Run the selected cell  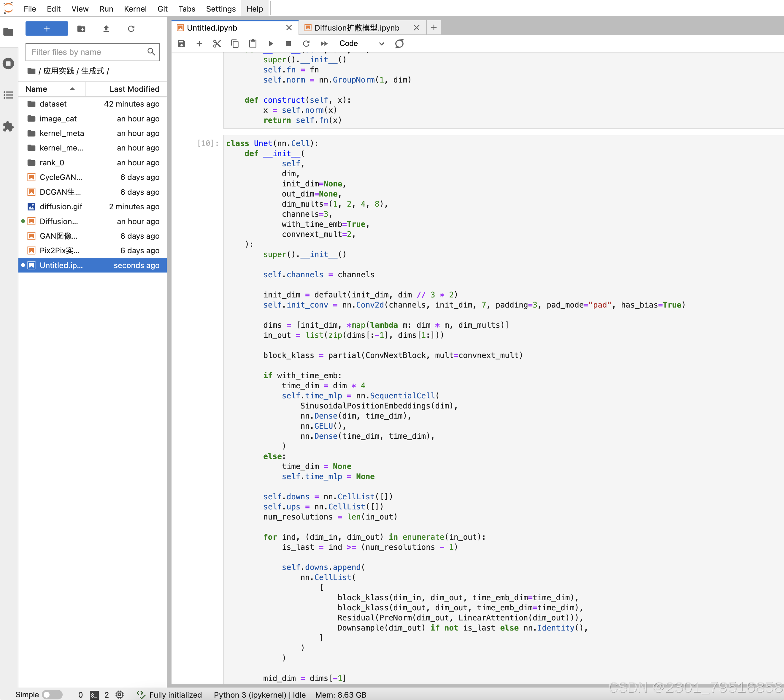(271, 43)
